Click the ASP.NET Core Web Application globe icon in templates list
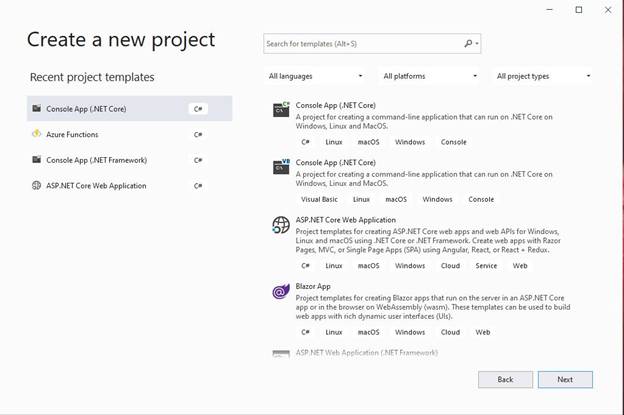624x415 pixels. [281, 225]
